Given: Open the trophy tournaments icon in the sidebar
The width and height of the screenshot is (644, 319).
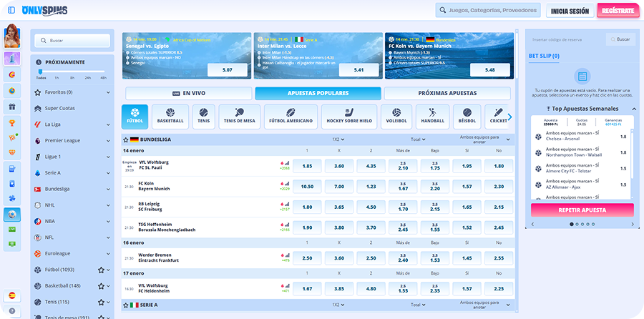Looking at the screenshot, I should click(12, 123).
